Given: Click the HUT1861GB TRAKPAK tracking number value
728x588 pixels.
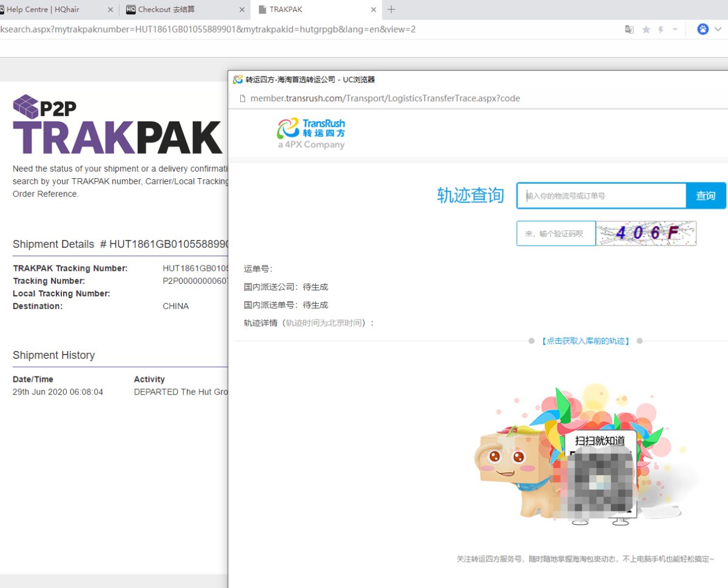Looking at the screenshot, I should (x=195, y=268).
